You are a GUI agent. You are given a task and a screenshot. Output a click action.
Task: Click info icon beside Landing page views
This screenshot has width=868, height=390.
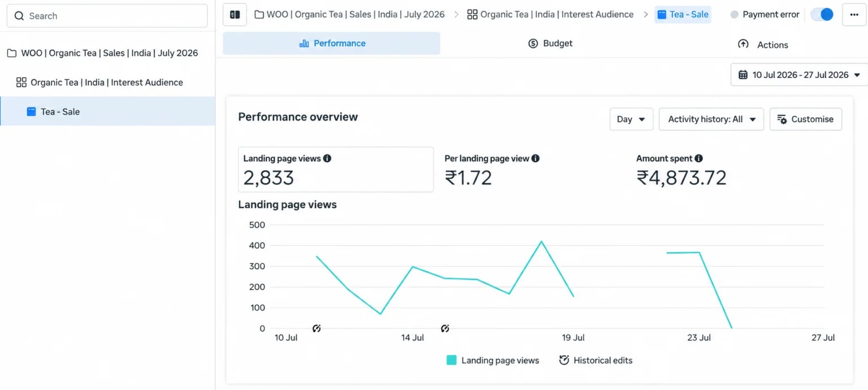click(327, 159)
